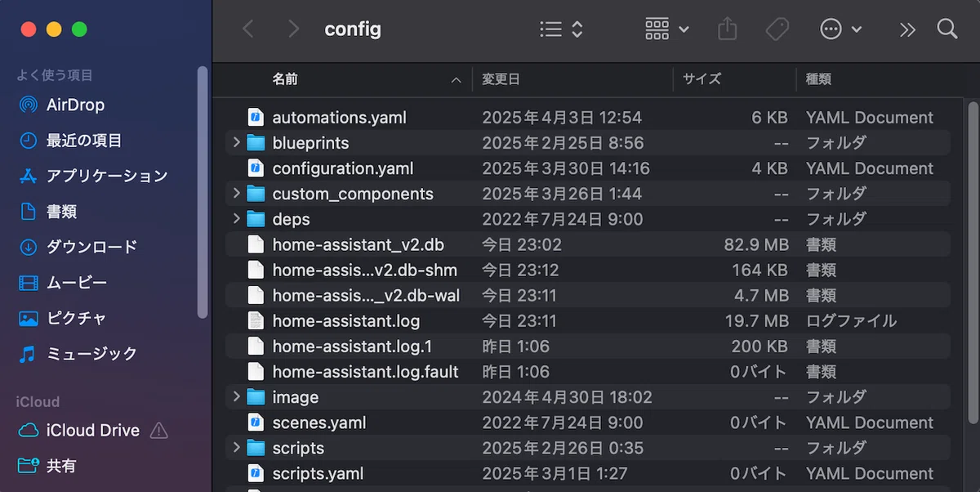This screenshot has height=492, width=980.
Task: Click the よく使う項目 sidebar section header
Action: tap(55, 75)
